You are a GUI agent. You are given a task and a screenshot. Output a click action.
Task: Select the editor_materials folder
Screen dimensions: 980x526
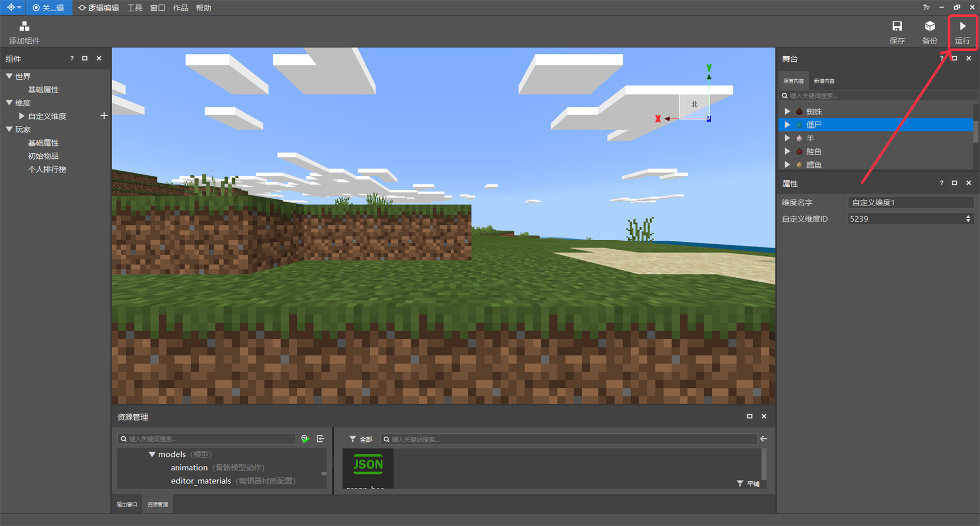pos(233,481)
